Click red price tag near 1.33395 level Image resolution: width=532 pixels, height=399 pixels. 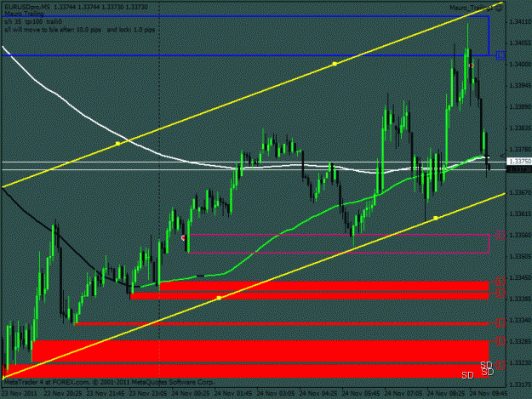tap(501, 293)
